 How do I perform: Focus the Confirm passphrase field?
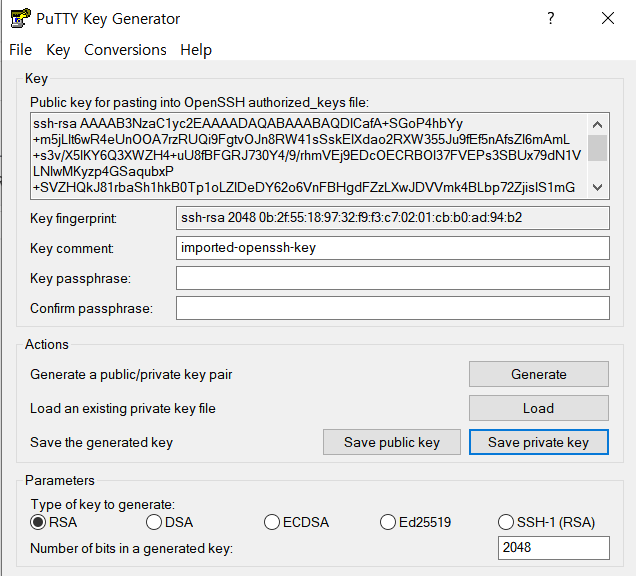coord(393,308)
